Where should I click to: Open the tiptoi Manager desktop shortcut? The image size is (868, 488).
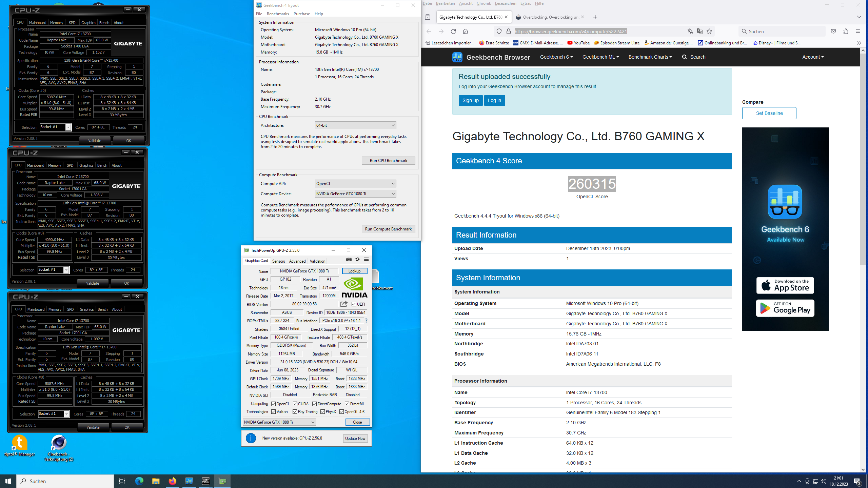pos(20,446)
